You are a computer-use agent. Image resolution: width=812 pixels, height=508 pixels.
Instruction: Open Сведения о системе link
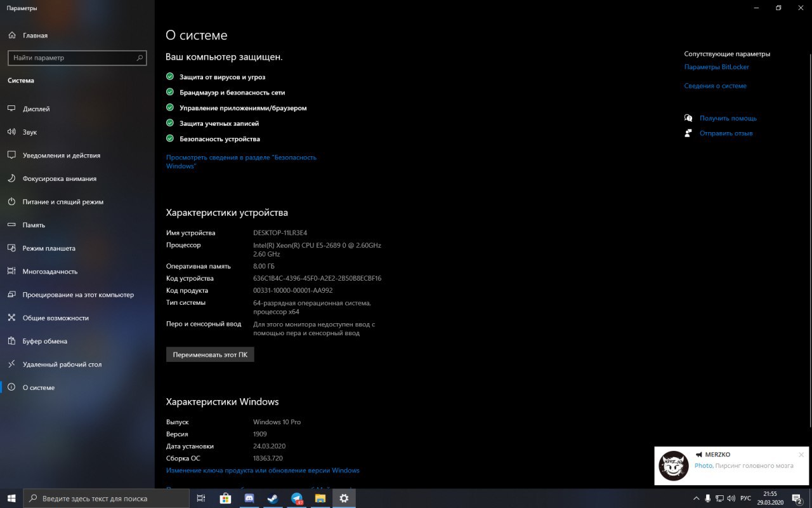tap(715, 86)
